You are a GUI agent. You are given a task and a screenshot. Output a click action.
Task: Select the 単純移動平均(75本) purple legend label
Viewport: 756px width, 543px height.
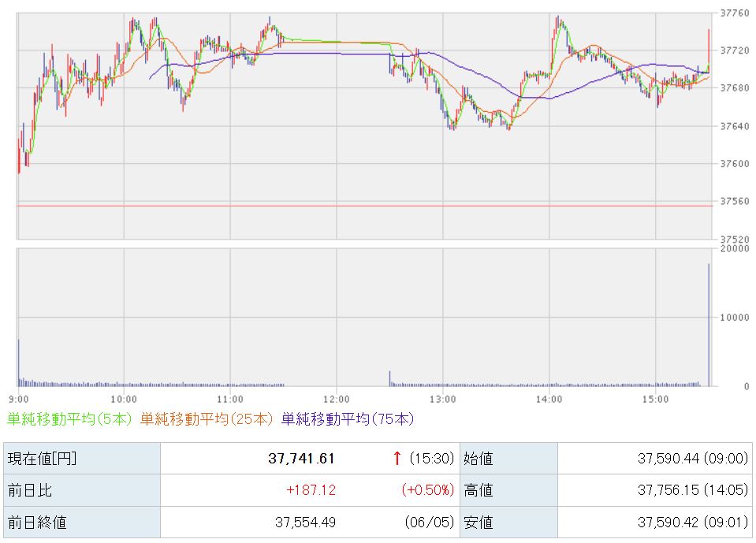coord(348,418)
